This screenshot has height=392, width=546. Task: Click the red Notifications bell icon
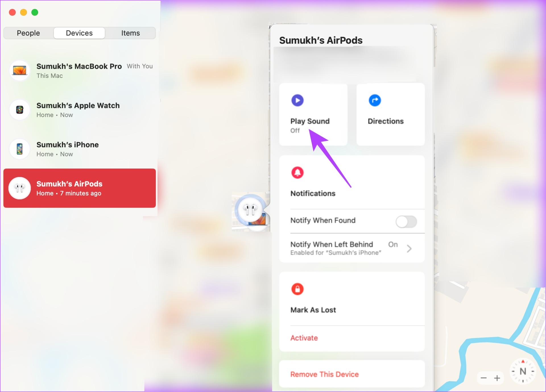coord(297,172)
